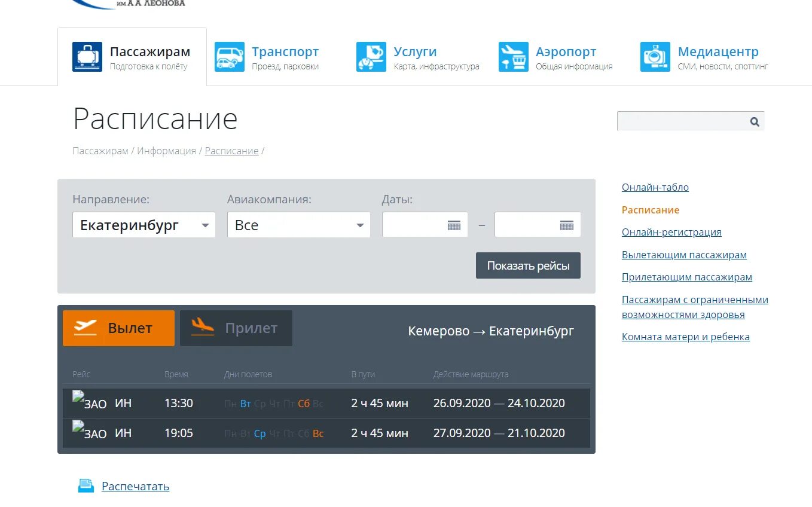Click the printer icon beside Распечатать
The width and height of the screenshot is (812, 507).
click(86, 486)
